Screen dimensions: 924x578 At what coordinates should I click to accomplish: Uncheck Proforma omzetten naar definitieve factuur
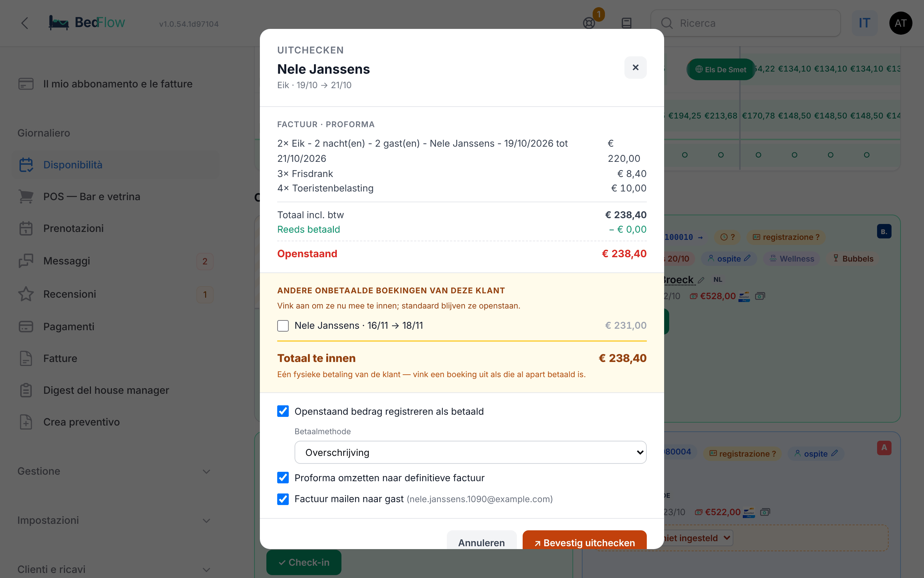click(283, 478)
